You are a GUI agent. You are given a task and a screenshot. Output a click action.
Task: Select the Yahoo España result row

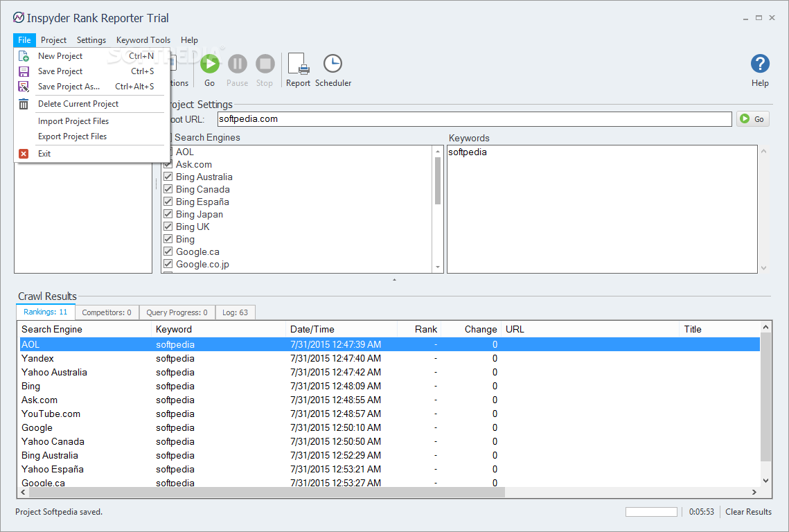pos(389,469)
